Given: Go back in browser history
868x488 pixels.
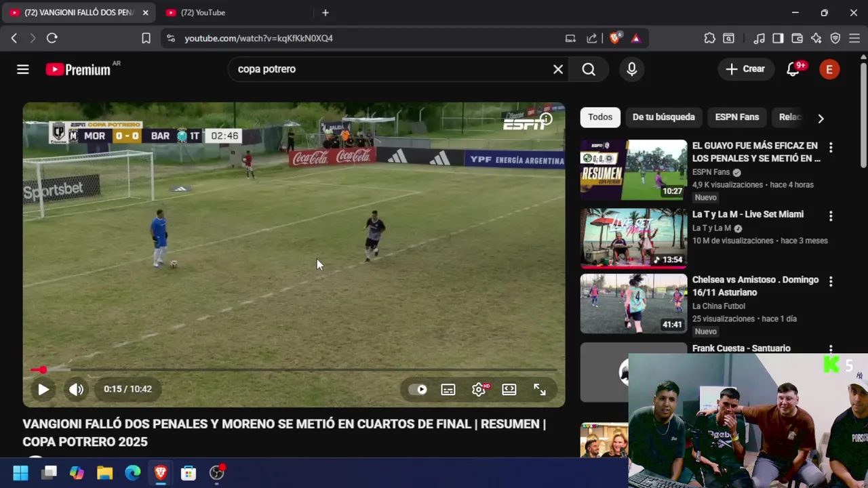Looking at the screenshot, I should click(x=14, y=39).
